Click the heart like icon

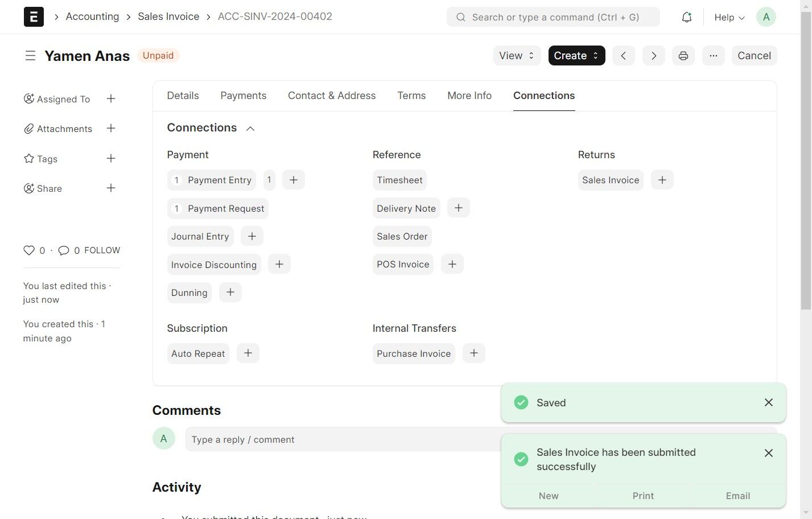pyautogui.click(x=29, y=250)
